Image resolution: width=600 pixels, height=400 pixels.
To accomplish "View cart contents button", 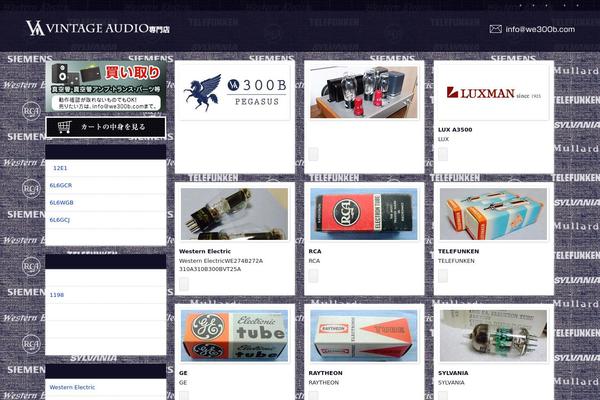I will [106, 127].
